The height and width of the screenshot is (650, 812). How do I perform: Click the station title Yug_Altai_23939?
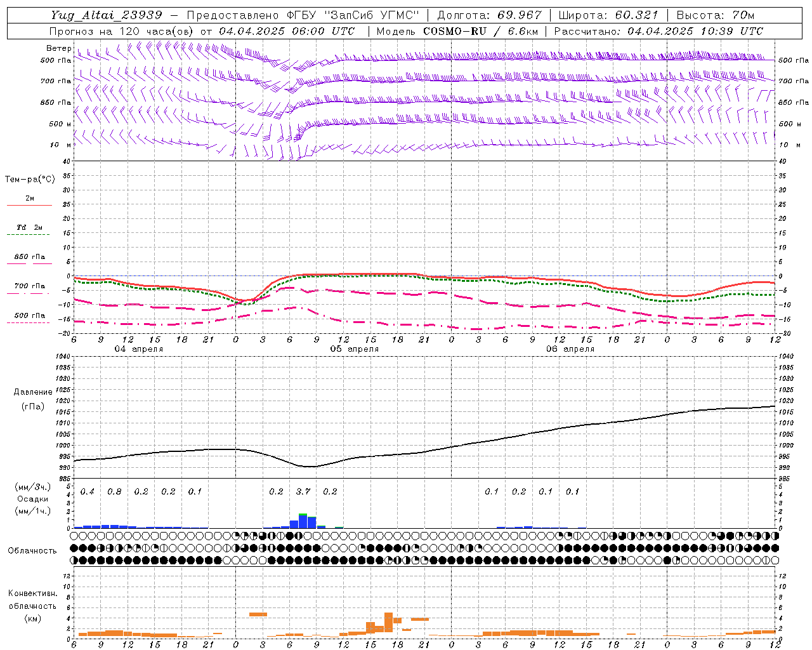point(107,15)
